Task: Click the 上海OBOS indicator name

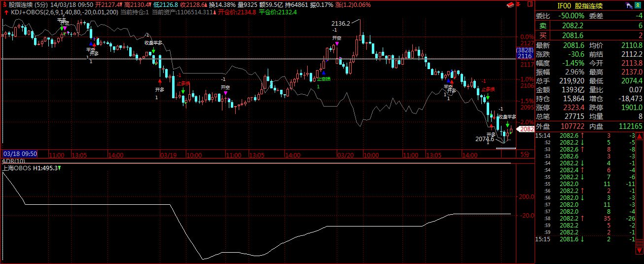Action: coord(17,168)
